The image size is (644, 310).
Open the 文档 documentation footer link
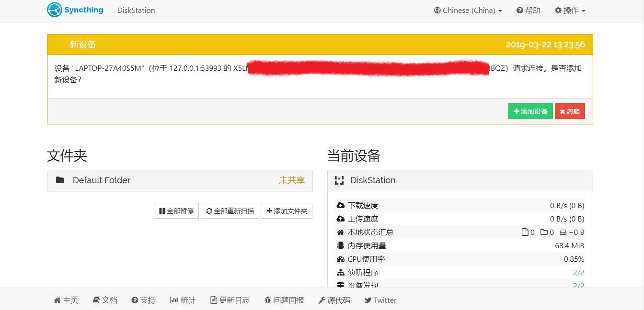pos(105,300)
